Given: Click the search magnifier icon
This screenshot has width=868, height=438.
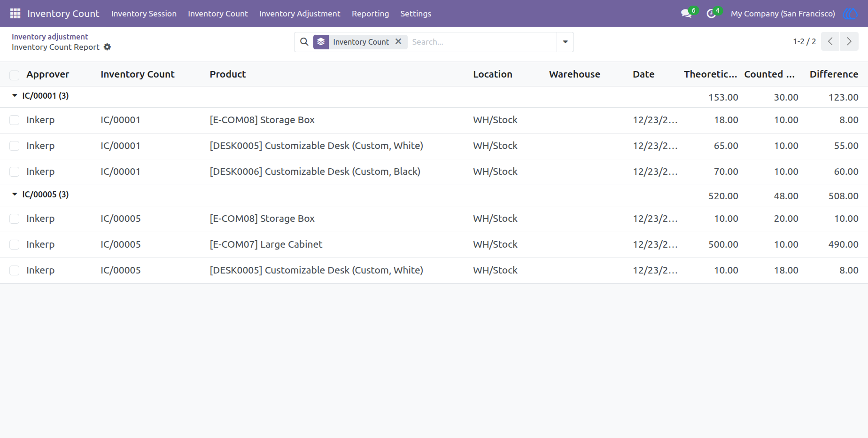Looking at the screenshot, I should pos(304,42).
